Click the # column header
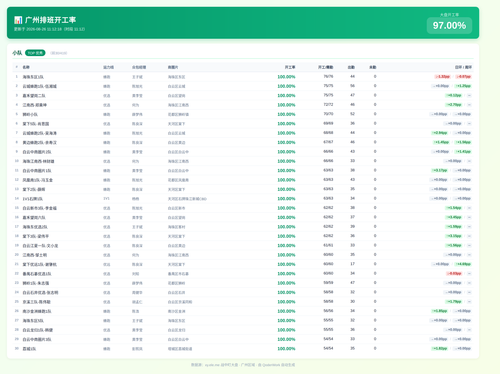The width and height of the screenshot is (500, 374). tap(17, 67)
